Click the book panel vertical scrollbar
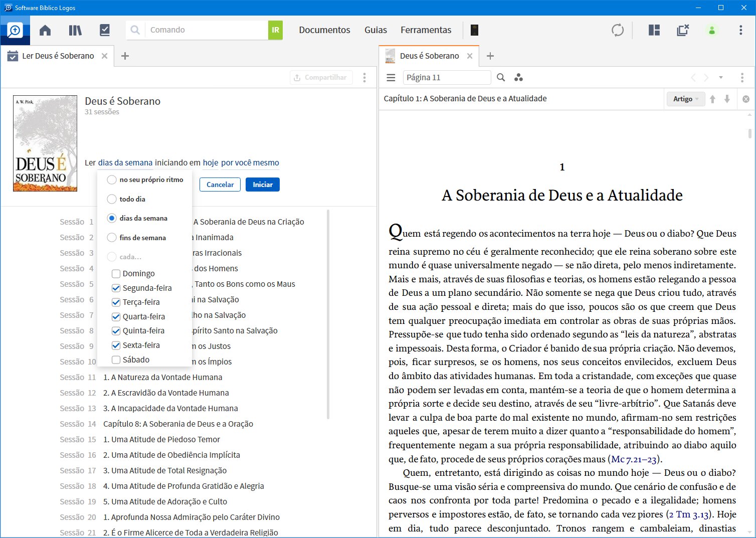This screenshot has width=756, height=538. tap(750, 133)
